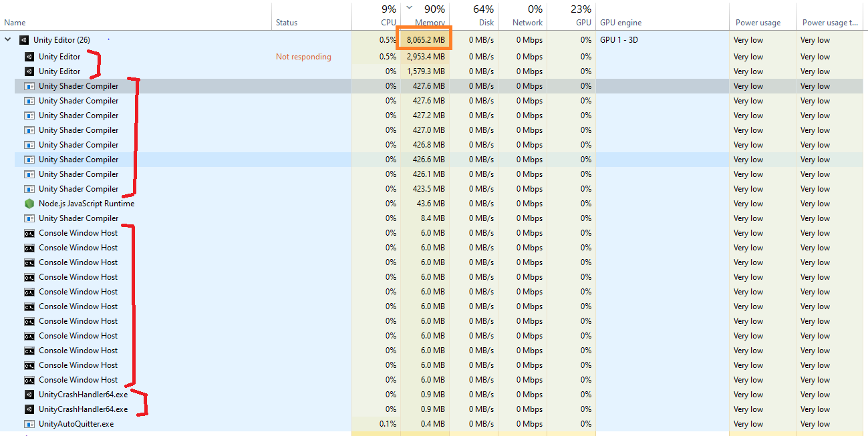Screen dimensions: 868x436
Task: Click the icon of the Not responding Unity Editor
Action: (29, 57)
